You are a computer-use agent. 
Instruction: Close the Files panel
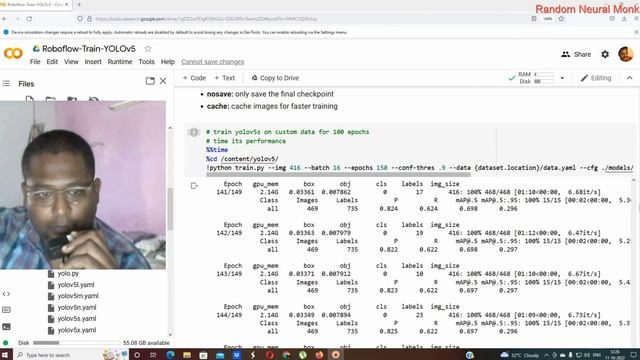163,81
